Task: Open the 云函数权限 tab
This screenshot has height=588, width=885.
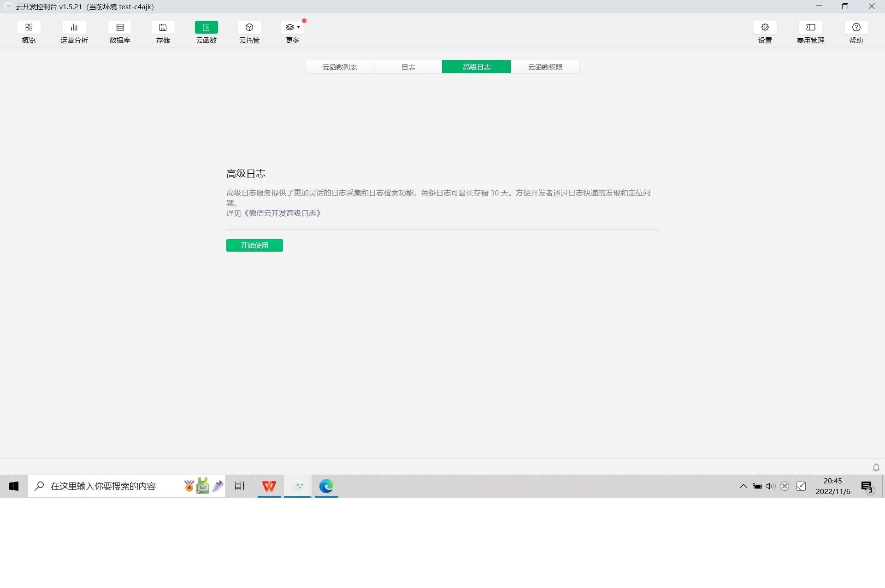Action: coord(545,67)
